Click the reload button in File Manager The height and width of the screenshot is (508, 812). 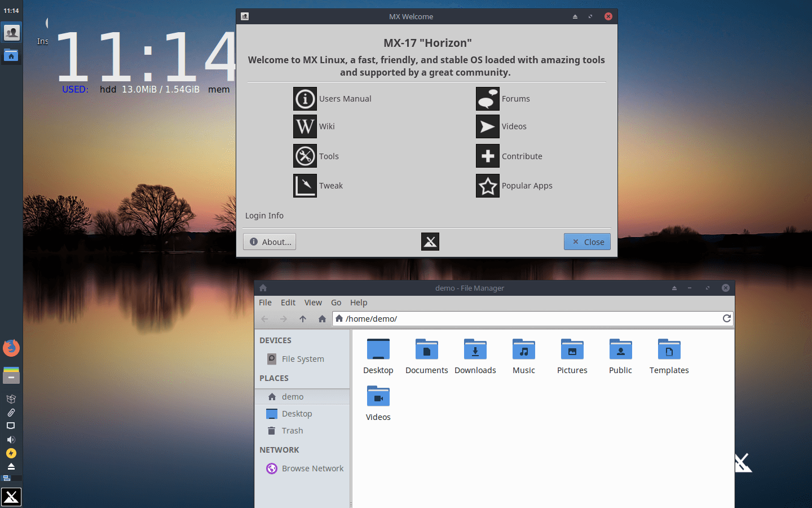[x=727, y=318]
